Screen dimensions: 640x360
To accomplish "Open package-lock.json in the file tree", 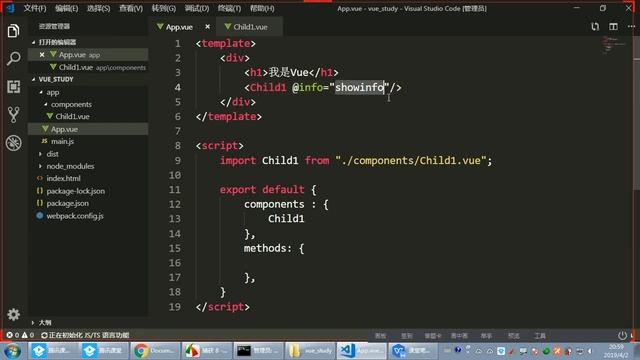I will [88, 191].
